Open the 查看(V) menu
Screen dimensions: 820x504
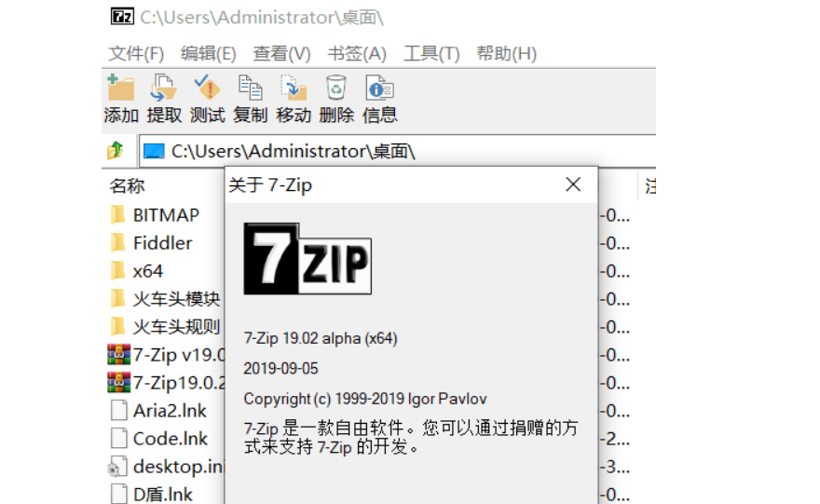pos(281,53)
